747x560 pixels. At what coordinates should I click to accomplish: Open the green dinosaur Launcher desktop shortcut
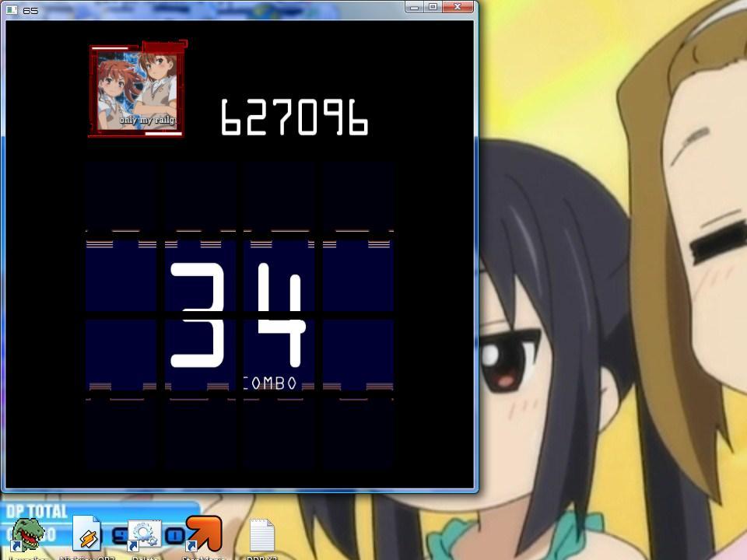point(28,536)
